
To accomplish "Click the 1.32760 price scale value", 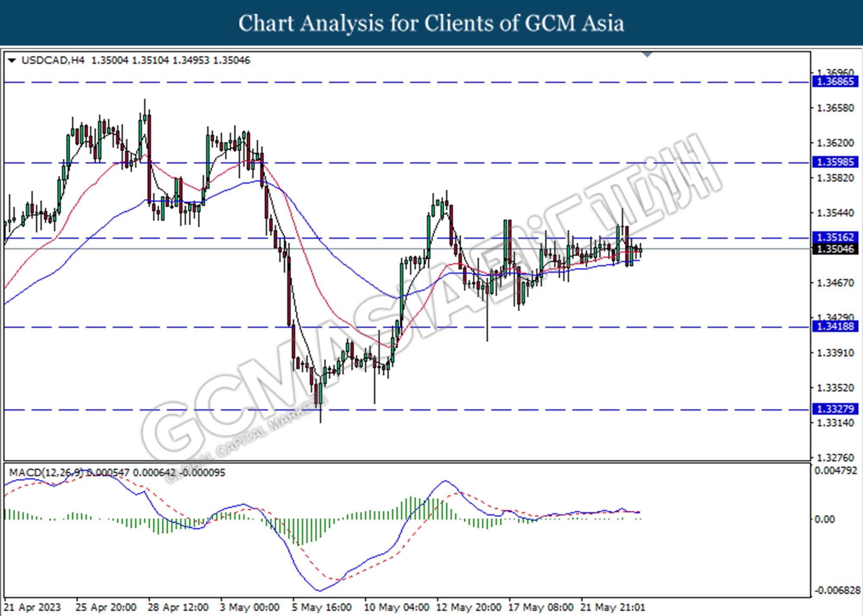I will click(836, 458).
